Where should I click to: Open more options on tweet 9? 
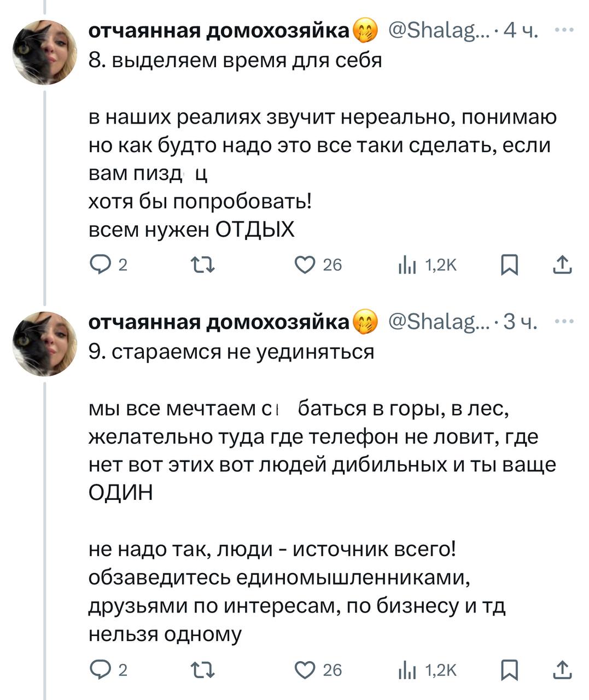[x=564, y=322]
